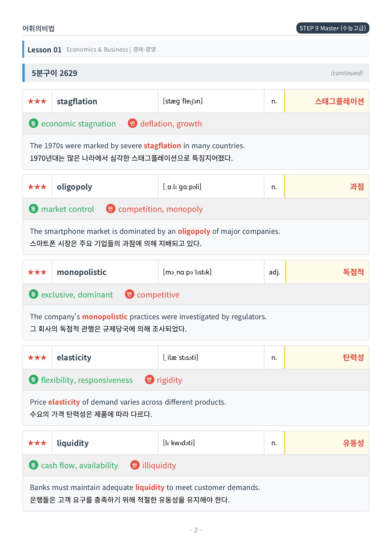Click the yellow meaning cell 유동성
This screenshot has width=392, height=557.
[x=327, y=443]
